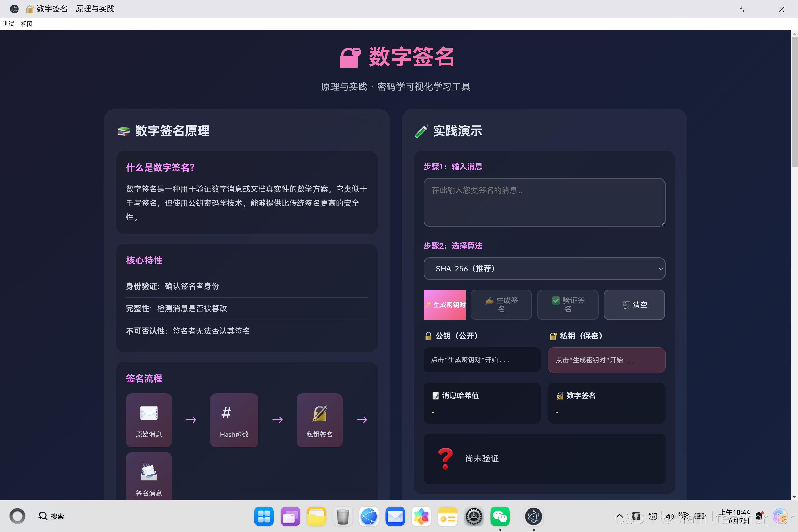
Task: Click the key-lock icon beside 私钥（保密）
Action: [x=553, y=336]
